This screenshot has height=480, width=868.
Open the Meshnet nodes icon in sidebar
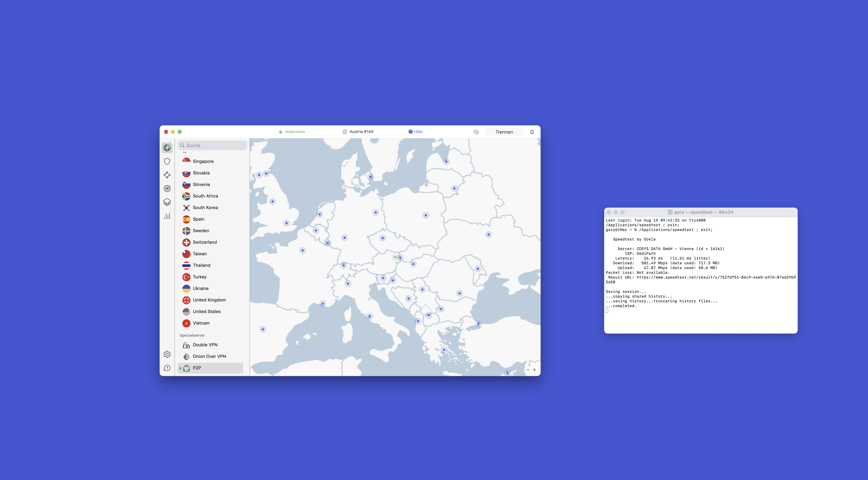[x=167, y=175]
